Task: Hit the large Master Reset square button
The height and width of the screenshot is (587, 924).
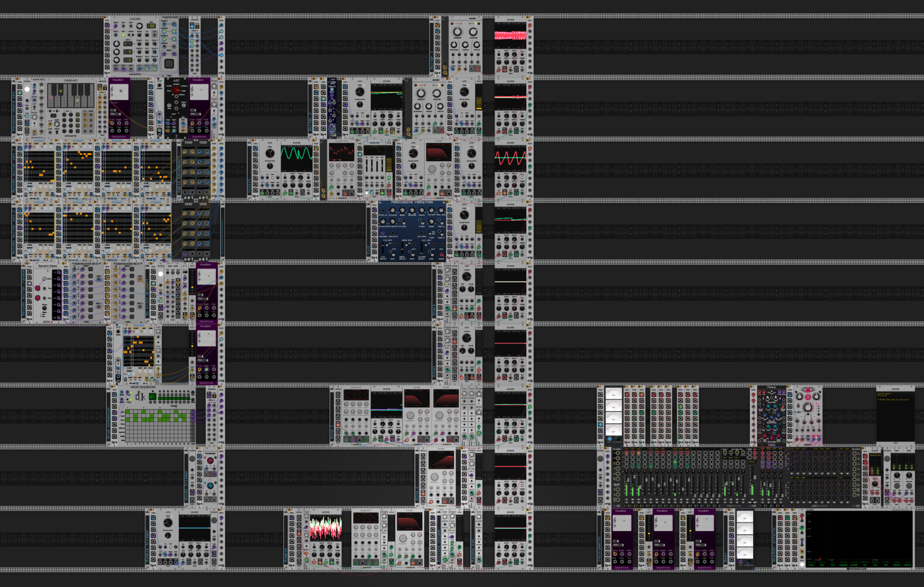Action: 170,63
